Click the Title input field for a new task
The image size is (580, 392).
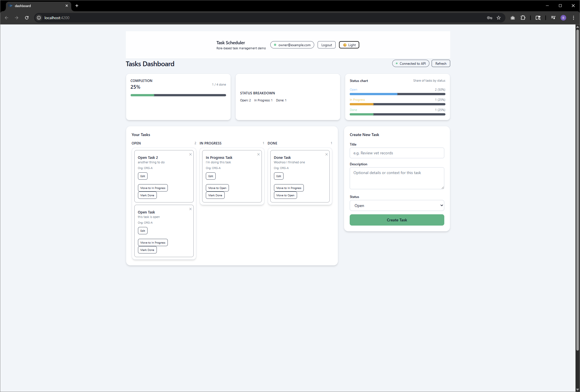pos(397,153)
